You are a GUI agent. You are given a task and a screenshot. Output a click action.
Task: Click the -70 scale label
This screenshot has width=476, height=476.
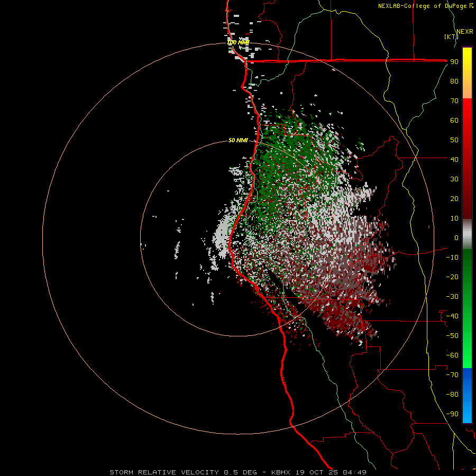[x=452, y=375]
